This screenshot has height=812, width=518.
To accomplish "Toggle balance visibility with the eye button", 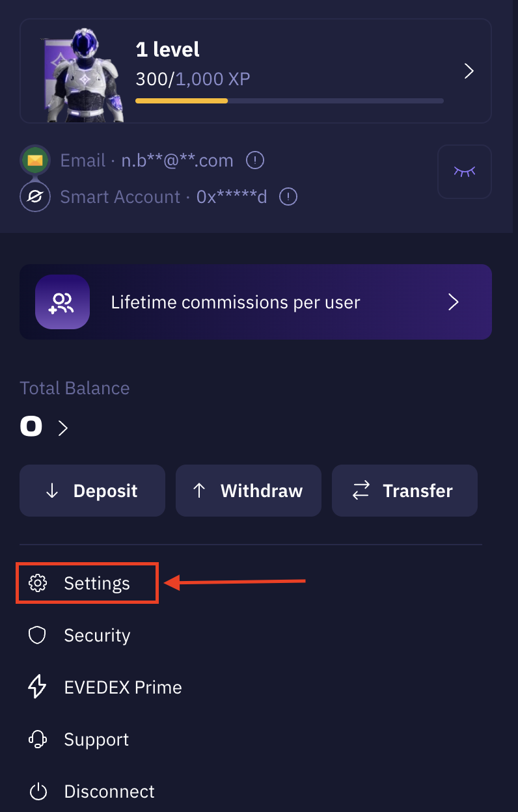I will (x=465, y=172).
